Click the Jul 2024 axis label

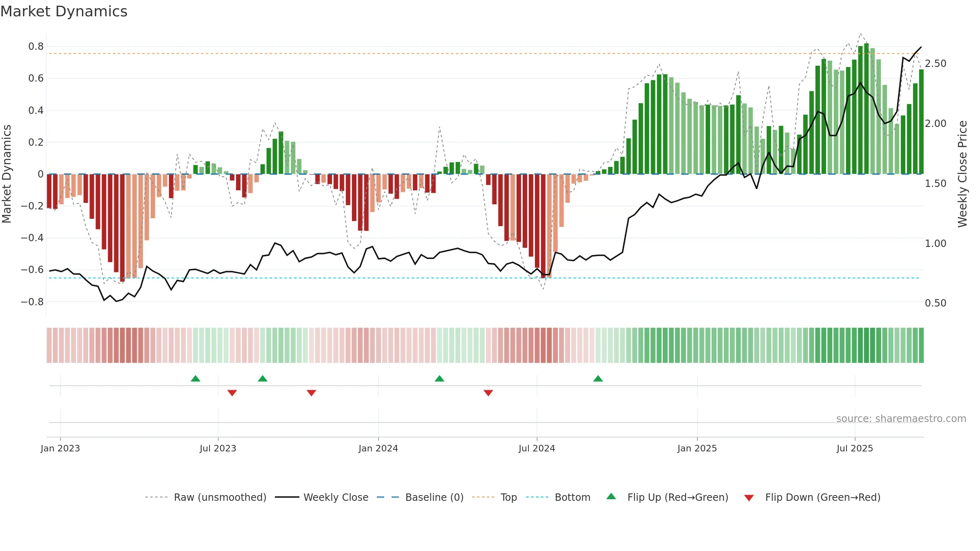(x=537, y=448)
